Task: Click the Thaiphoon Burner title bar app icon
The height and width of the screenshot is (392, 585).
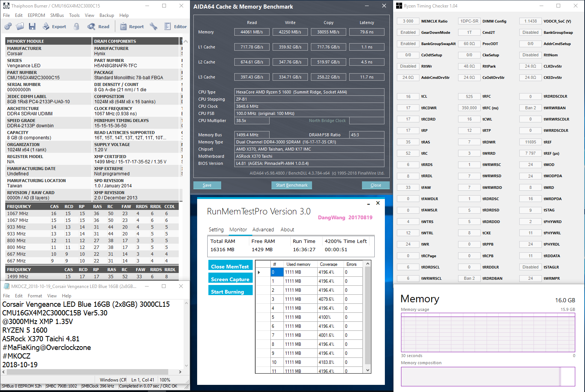Action: [x=6, y=6]
